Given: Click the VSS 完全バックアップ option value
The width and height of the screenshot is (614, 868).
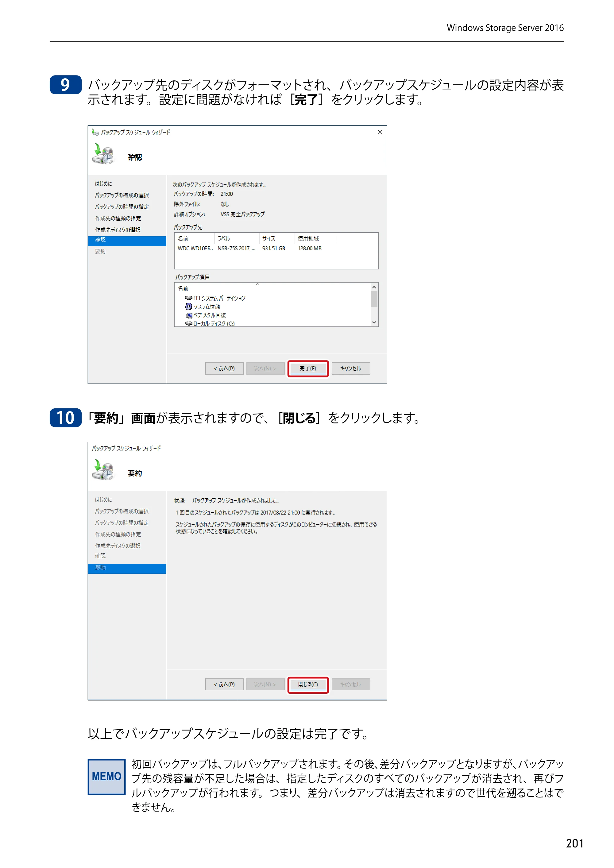Looking at the screenshot, I should (242, 214).
